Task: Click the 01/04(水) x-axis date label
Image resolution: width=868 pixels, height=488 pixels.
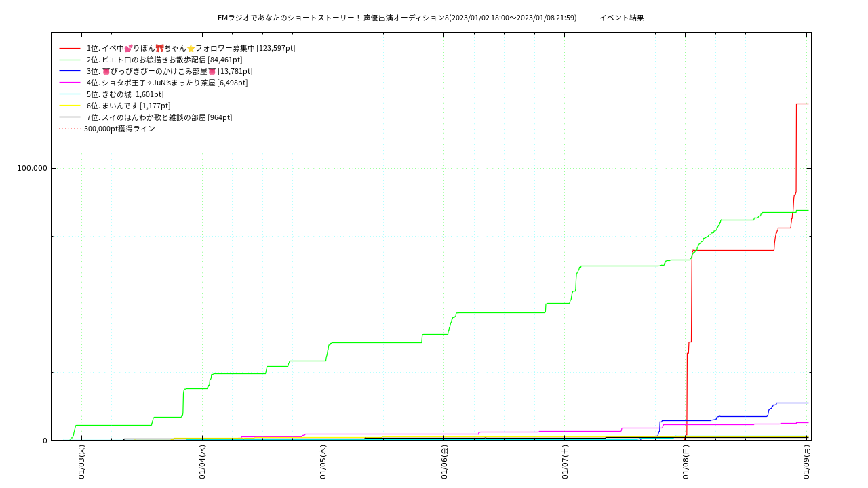Action: 202,462
